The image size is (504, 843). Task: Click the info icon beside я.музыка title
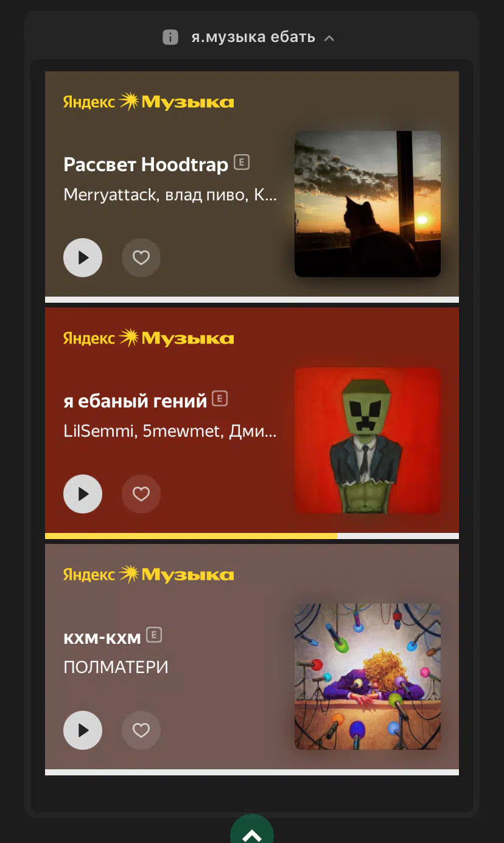(170, 38)
